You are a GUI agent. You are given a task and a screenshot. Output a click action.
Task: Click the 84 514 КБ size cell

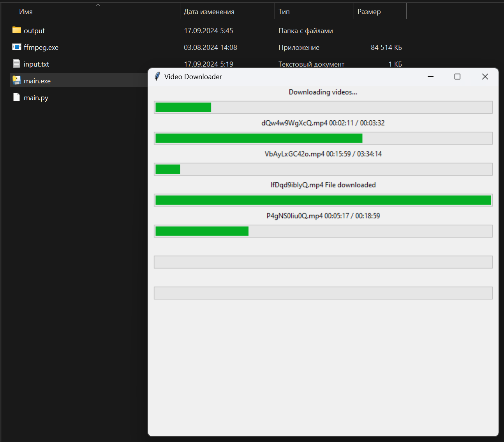pos(386,47)
